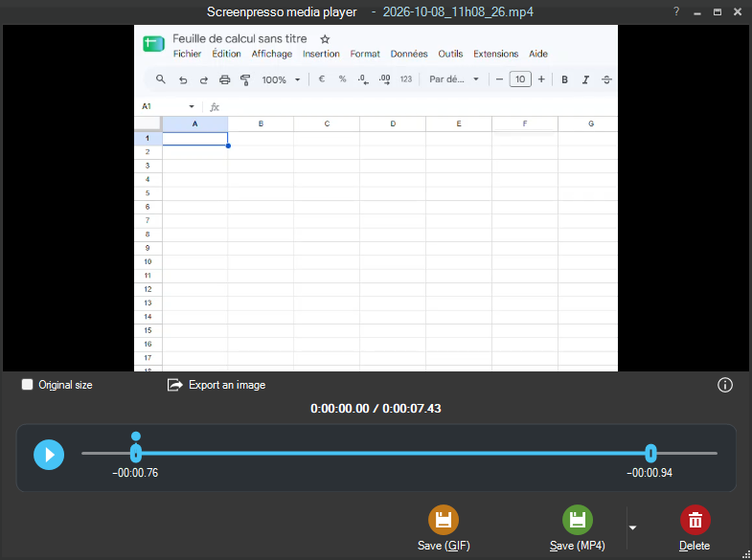Open the Édition menu in video

tap(226, 54)
